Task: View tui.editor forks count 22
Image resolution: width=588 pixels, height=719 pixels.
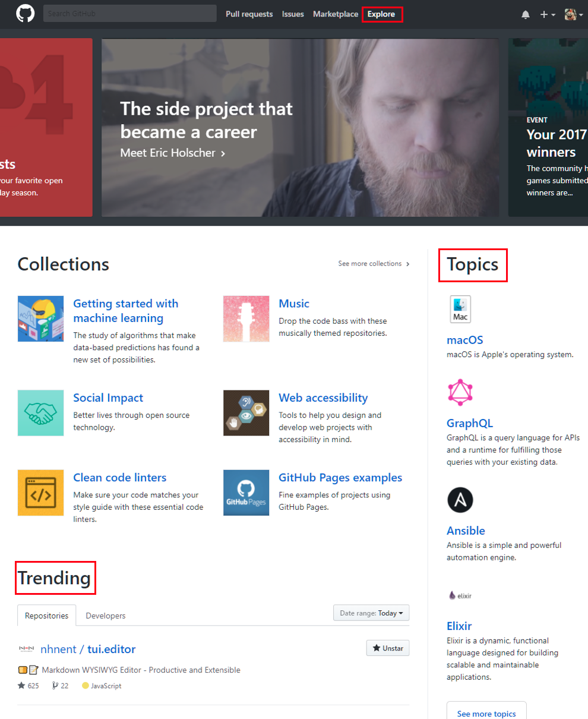Action: tap(61, 686)
